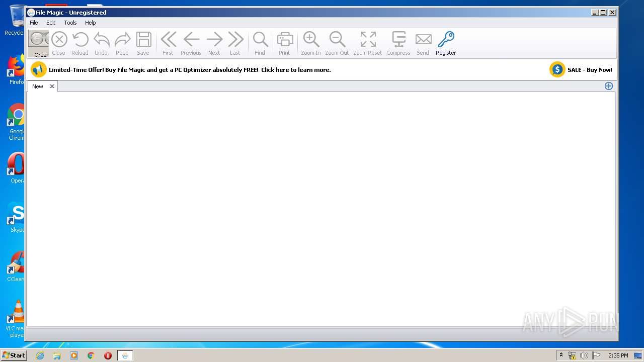Add a new tab with plus icon

click(x=609, y=86)
